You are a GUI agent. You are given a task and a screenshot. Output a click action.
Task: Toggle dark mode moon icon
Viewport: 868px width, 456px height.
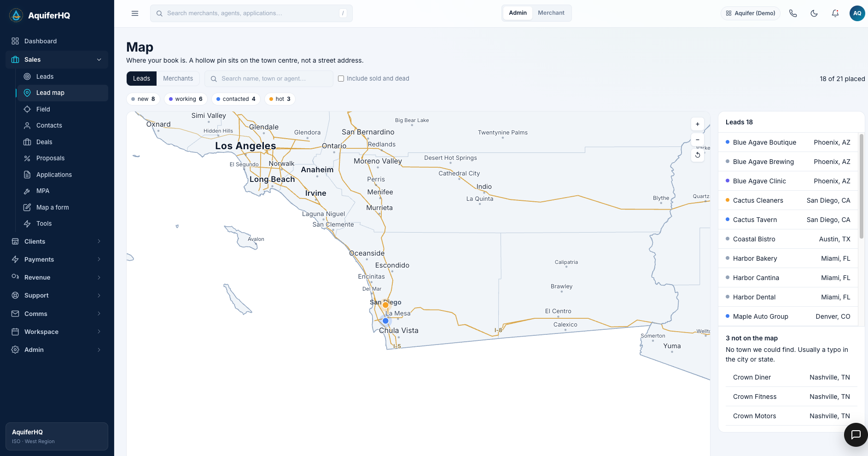[x=814, y=13]
